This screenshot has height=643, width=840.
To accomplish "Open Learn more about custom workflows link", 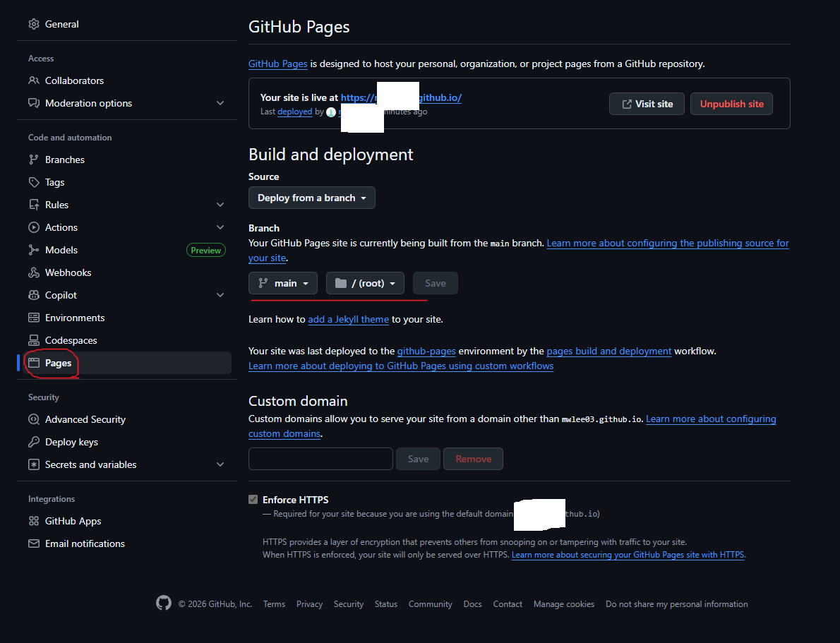I will point(401,366).
